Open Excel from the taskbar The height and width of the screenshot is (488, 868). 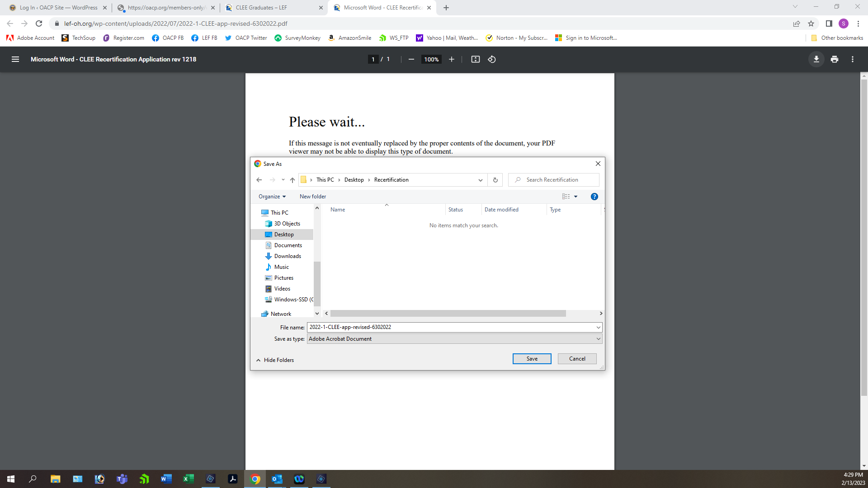188,479
